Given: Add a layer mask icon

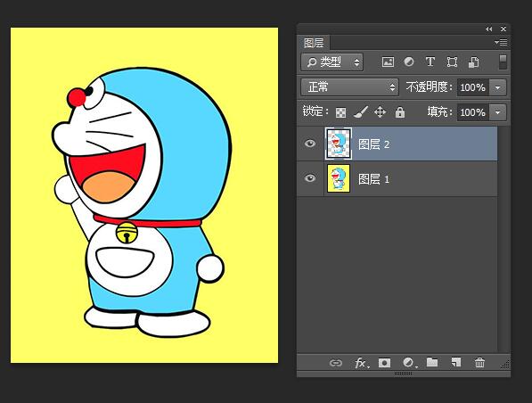Looking at the screenshot, I should [384, 363].
